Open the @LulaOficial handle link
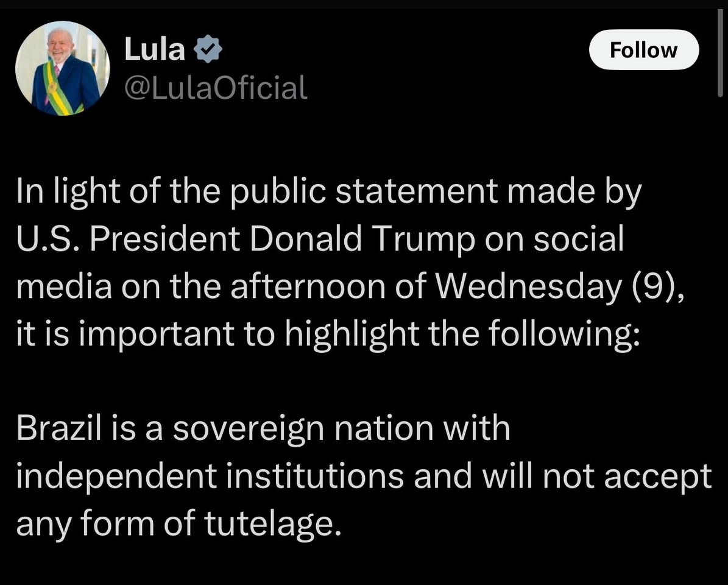 [216, 88]
